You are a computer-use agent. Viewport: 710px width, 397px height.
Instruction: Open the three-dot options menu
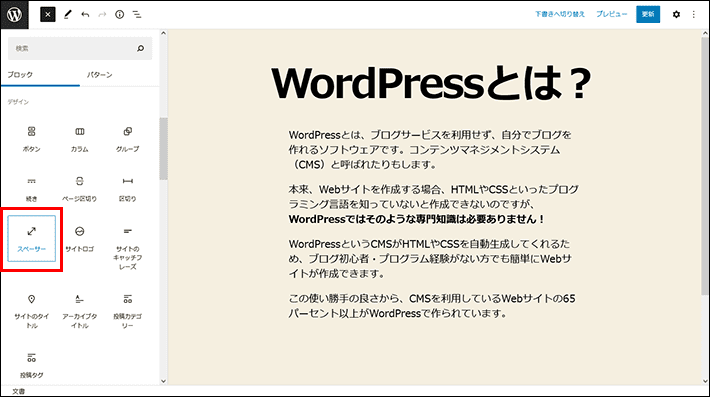(694, 14)
